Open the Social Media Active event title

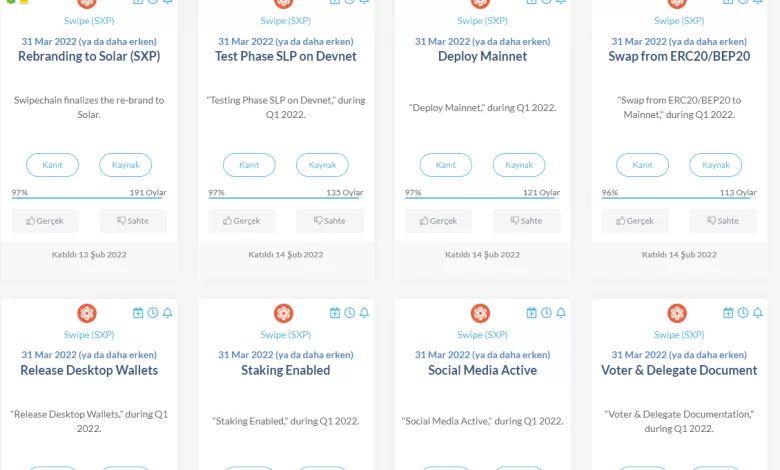[482, 371]
